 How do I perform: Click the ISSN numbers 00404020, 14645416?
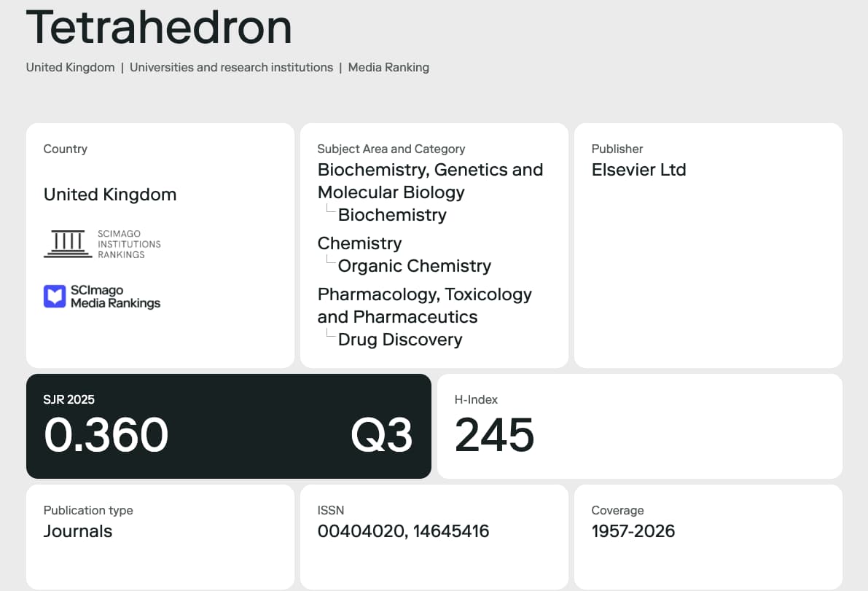(x=403, y=531)
